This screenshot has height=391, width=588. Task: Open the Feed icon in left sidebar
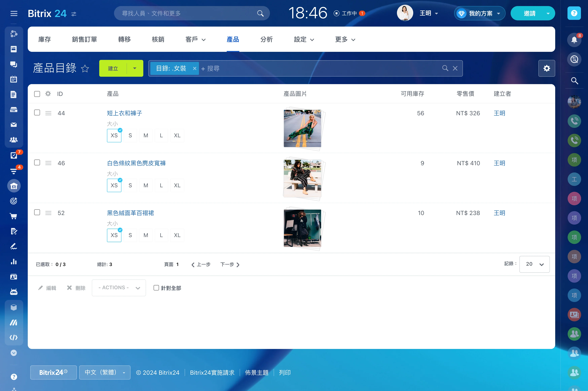tap(14, 49)
